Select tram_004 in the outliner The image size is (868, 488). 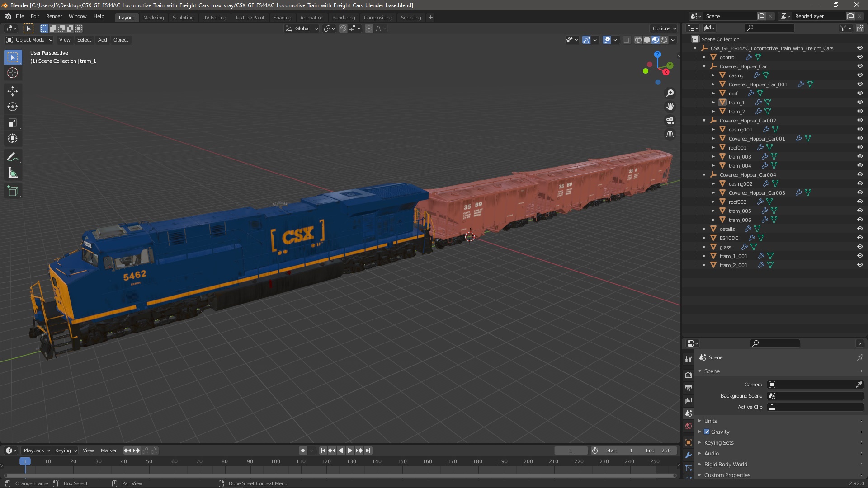740,166
